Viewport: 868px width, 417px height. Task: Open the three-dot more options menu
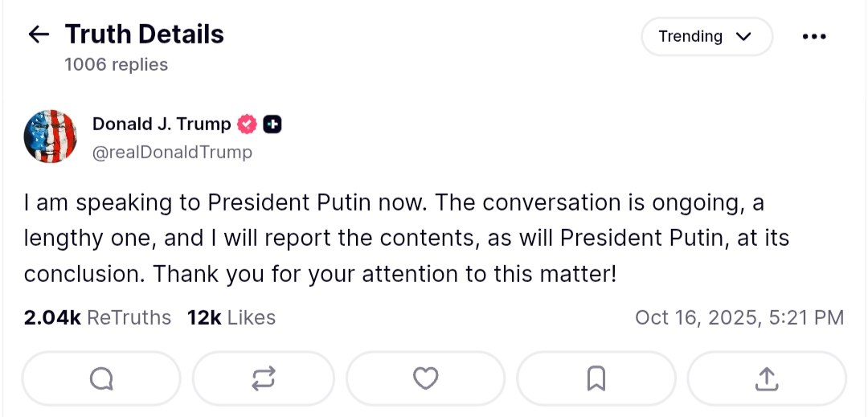click(814, 37)
